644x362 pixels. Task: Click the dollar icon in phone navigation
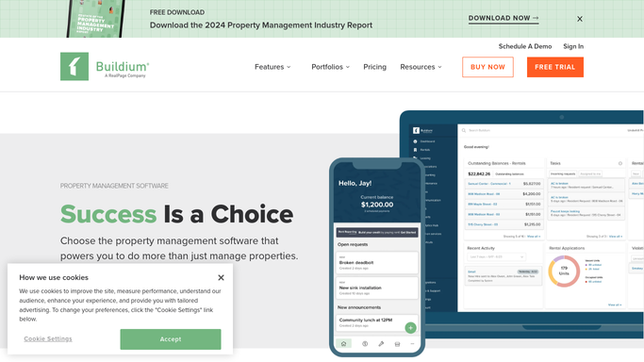coord(365,344)
